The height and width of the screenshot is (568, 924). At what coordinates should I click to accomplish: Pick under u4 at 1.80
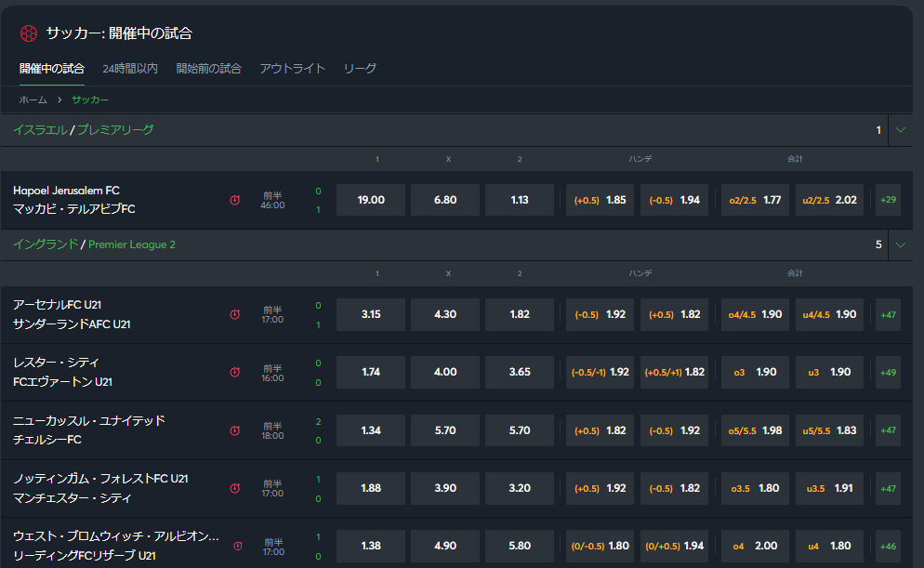829,546
